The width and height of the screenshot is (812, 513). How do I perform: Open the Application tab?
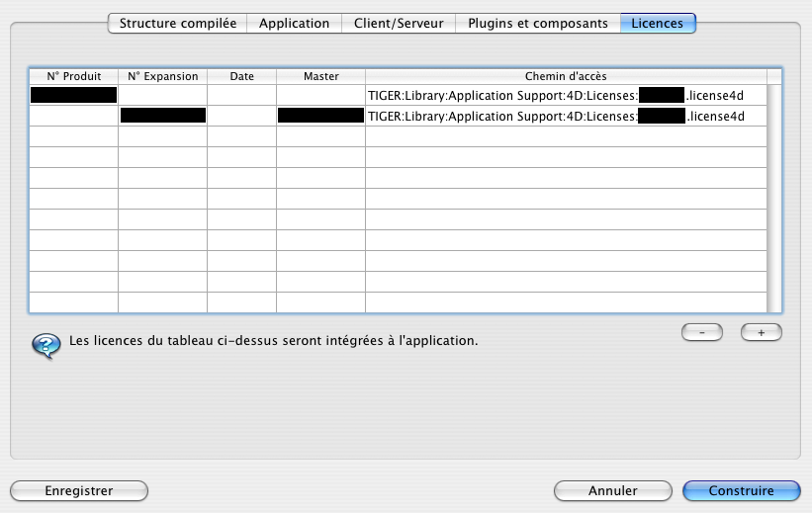tap(294, 23)
